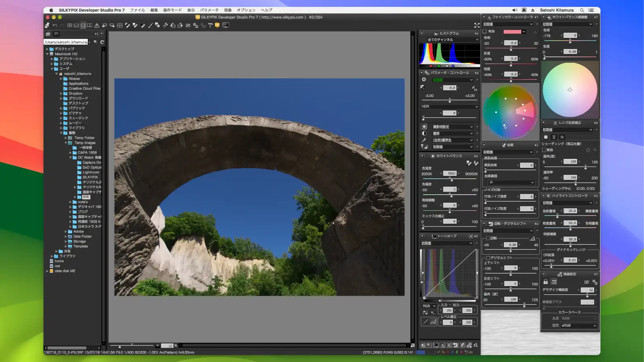Screen dimensions: 644x362
Task: Select the print icon in the toolbar
Action: [x=47, y=25]
